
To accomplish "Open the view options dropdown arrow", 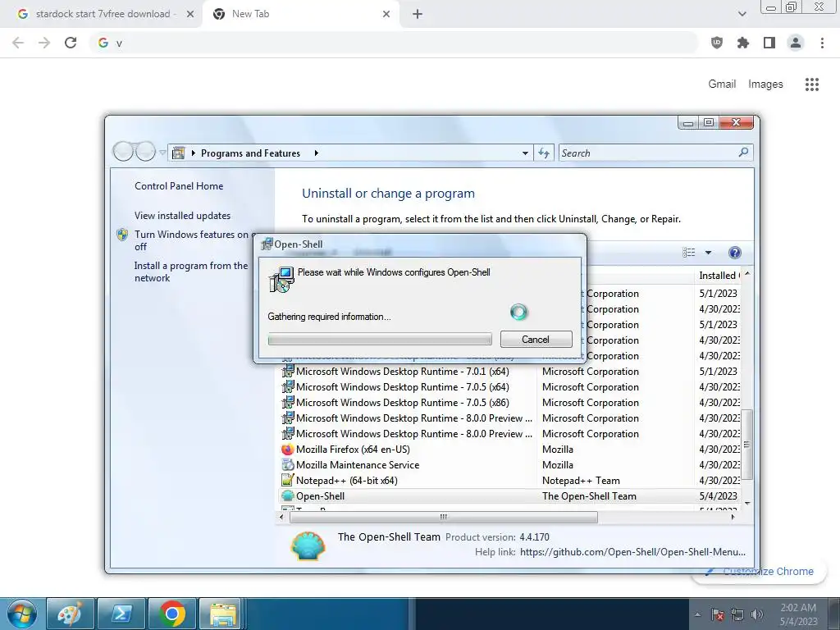I will (708, 253).
